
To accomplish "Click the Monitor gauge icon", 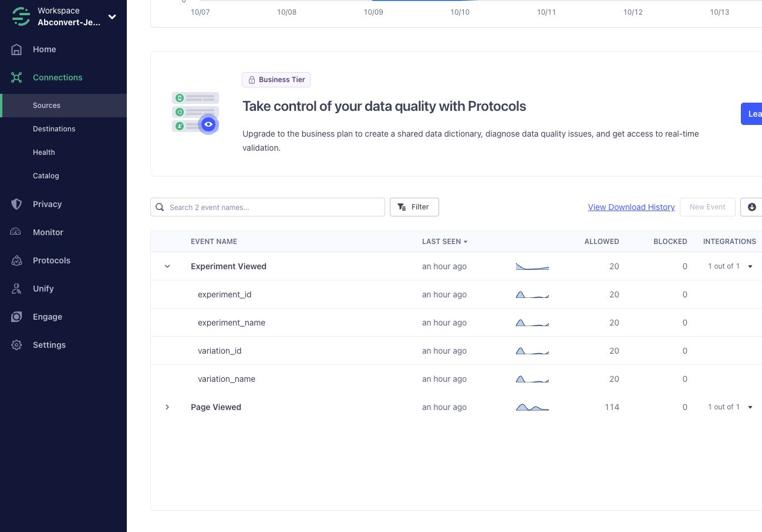I will click(x=16, y=232).
